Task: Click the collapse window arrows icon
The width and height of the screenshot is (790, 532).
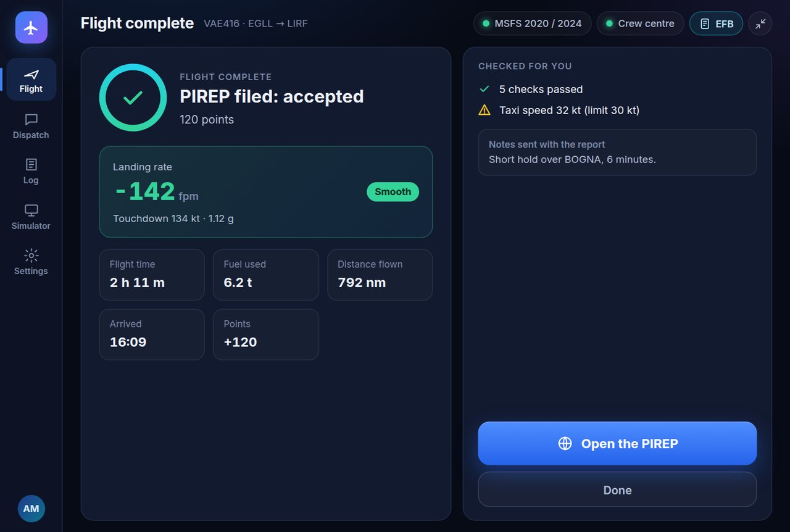Action: click(760, 23)
